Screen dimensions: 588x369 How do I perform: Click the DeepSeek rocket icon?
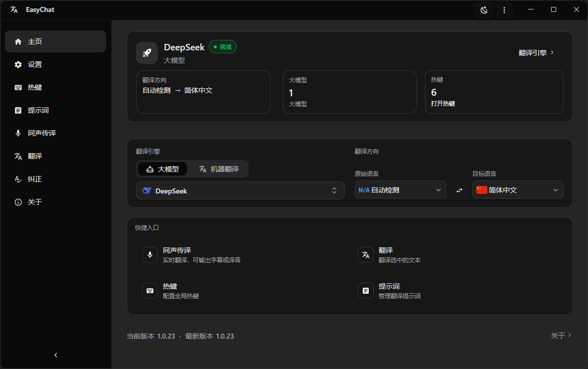click(x=147, y=53)
